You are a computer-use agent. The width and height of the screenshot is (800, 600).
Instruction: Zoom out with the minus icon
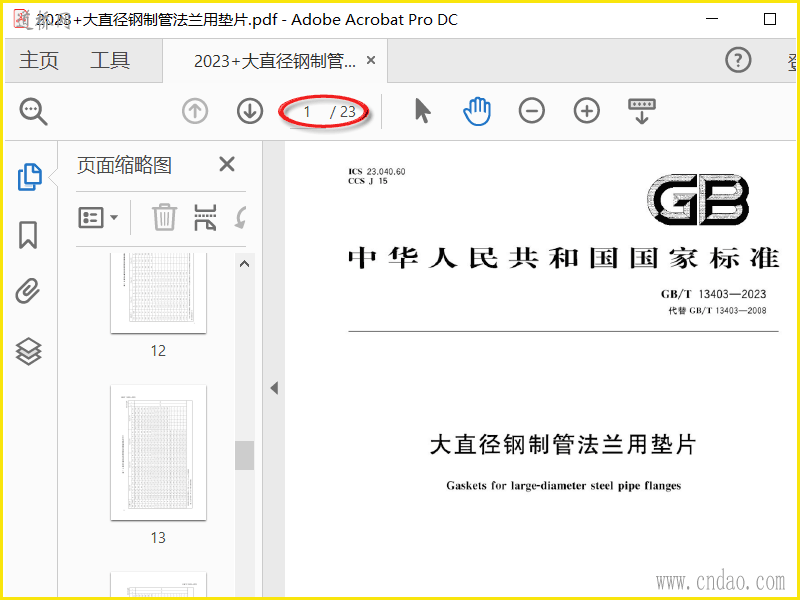tap(532, 111)
